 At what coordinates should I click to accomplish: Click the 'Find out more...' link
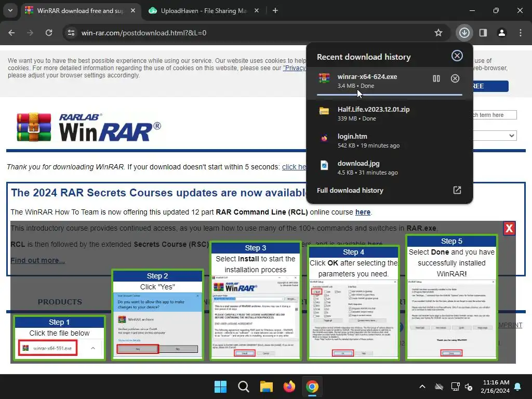point(37,260)
